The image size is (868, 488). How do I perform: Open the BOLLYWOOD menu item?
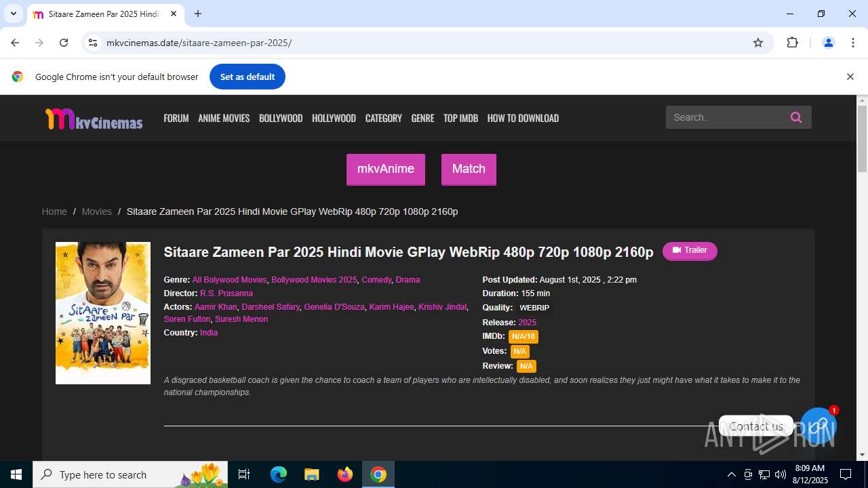pos(281,118)
